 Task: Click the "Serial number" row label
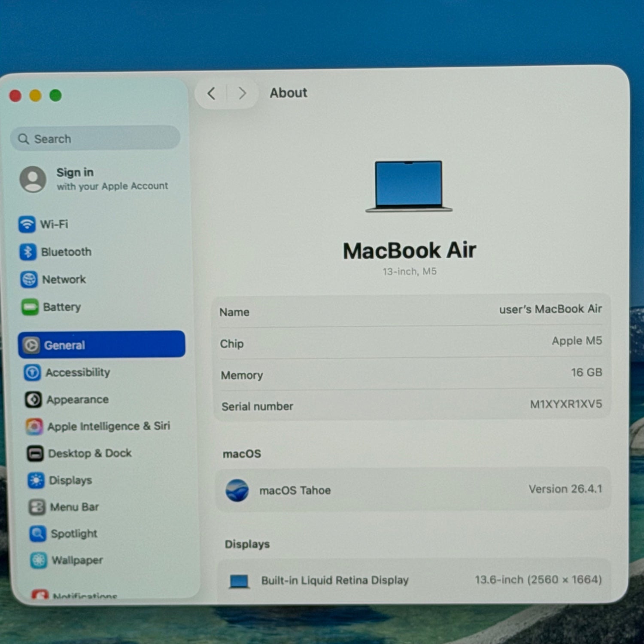point(257,407)
